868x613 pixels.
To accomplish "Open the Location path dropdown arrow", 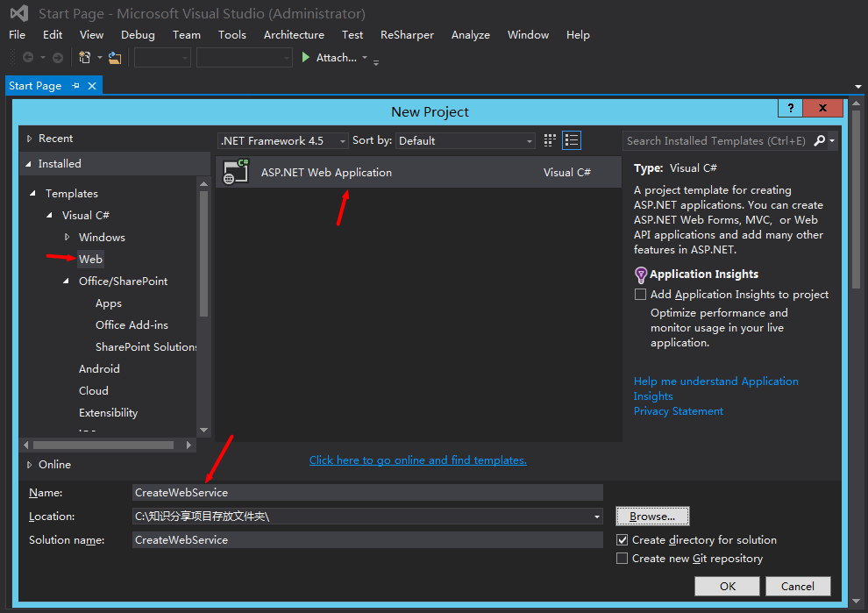I will 597,517.
